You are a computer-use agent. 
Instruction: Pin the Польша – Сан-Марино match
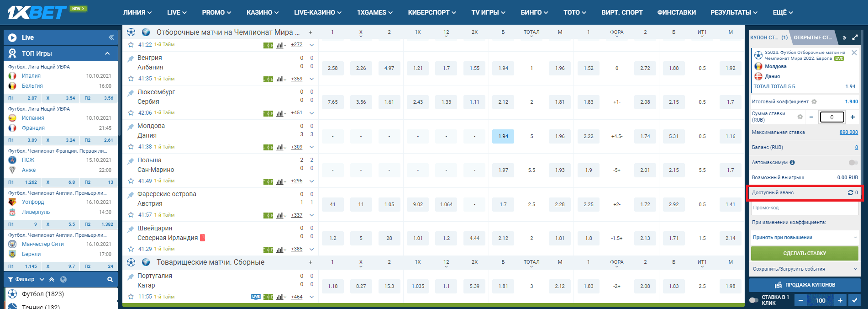(x=131, y=161)
